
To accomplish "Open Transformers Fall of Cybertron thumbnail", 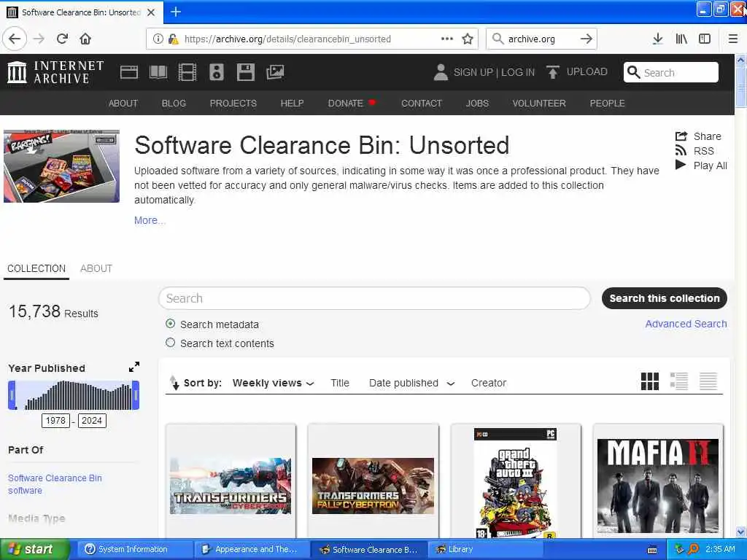I will 373,486.
